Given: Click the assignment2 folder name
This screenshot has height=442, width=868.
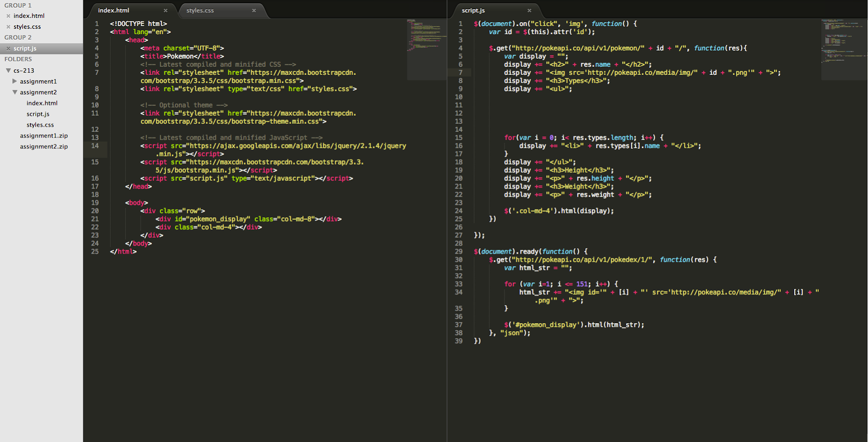Looking at the screenshot, I should 39,92.
